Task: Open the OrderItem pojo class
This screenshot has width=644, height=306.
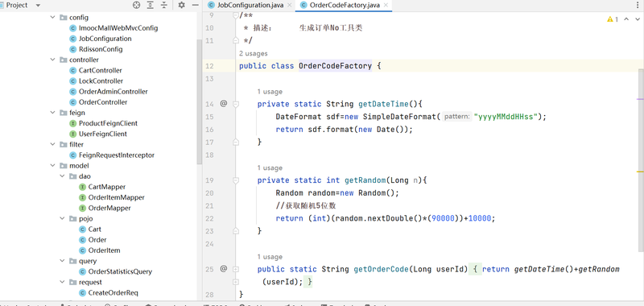Action: click(104, 250)
